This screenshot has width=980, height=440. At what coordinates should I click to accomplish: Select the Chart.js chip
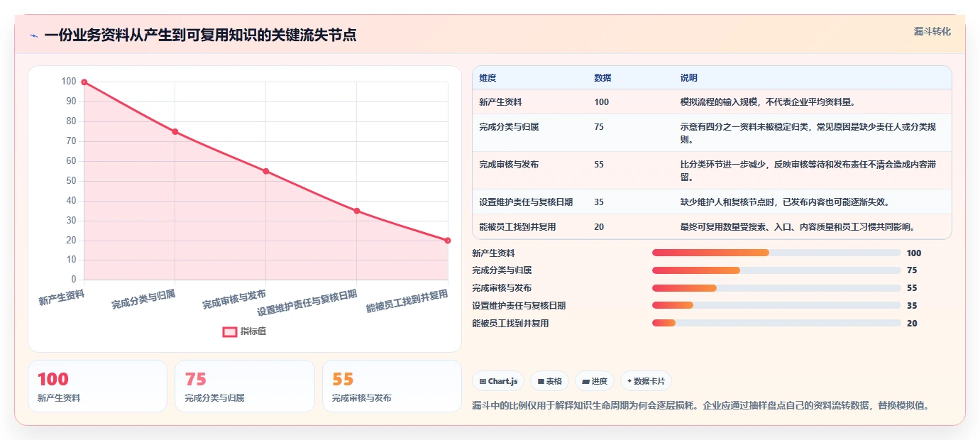click(x=498, y=381)
